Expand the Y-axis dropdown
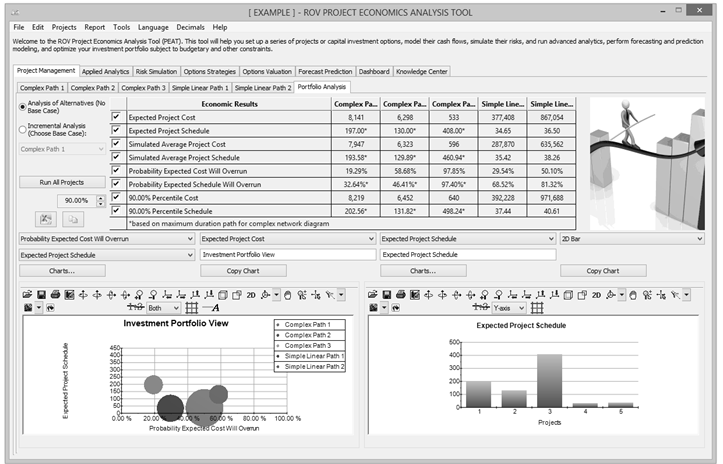 pyautogui.click(x=509, y=308)
